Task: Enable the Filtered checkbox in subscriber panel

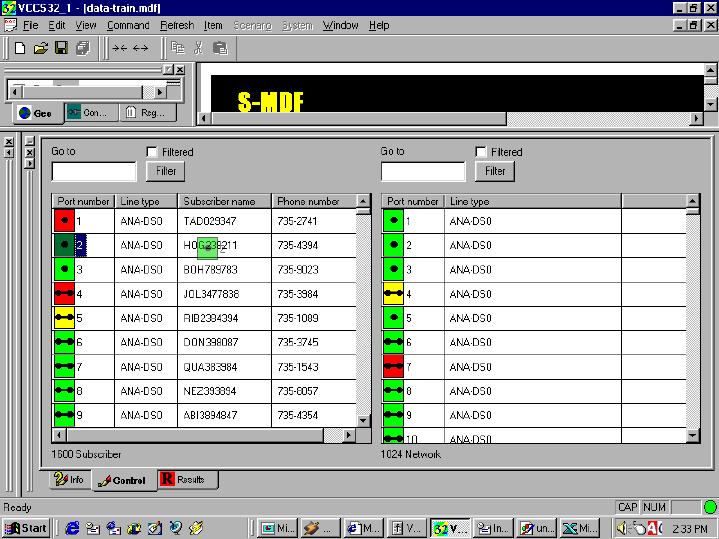Action: click(152, 152)
